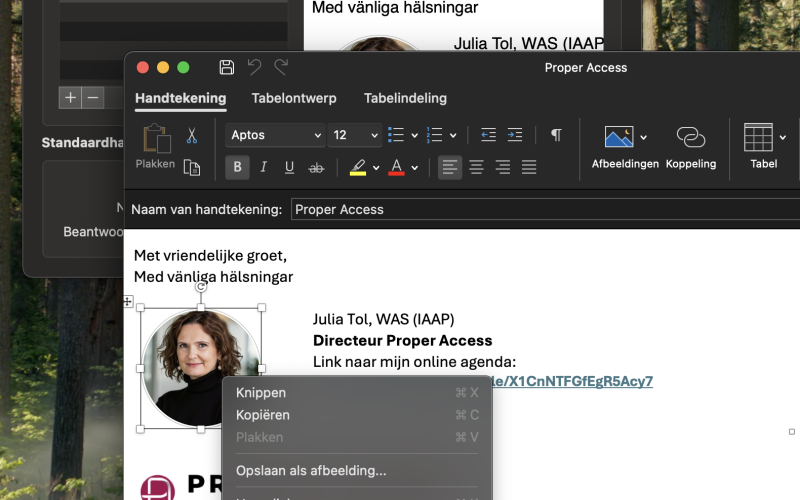Expand the Afbeeldingen dropdown arrow
This screenshot has height=500, width=800.
click(x=643, y=137)
